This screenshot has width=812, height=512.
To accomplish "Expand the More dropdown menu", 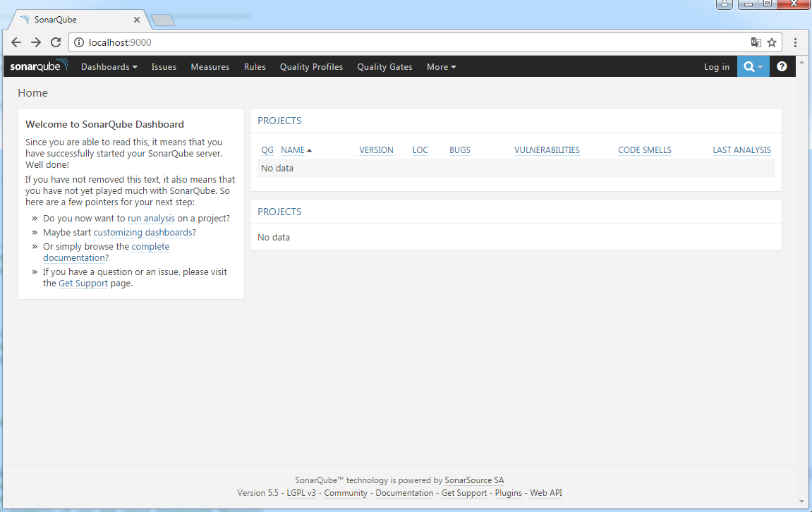I will point(441,67).
